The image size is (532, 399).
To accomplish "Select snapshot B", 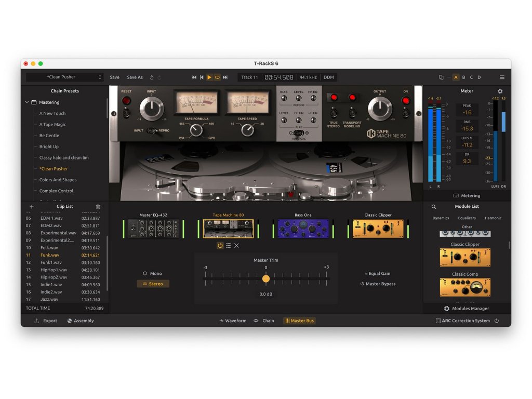I will (464, 77).
